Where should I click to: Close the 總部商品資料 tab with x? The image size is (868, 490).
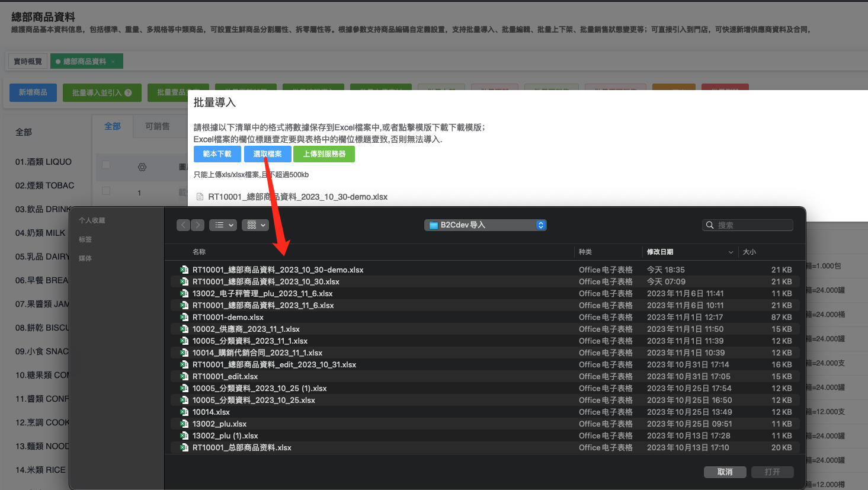coord(113,62)
